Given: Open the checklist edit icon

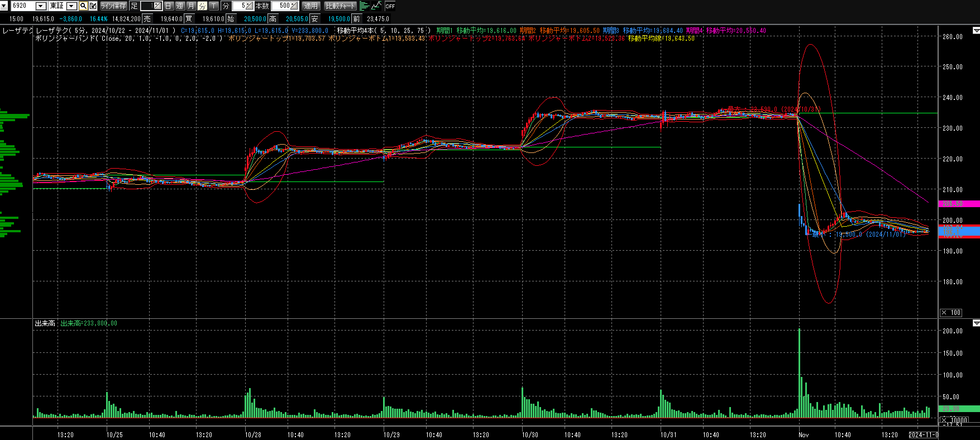Looking at the screenshot, I should 93,6.
